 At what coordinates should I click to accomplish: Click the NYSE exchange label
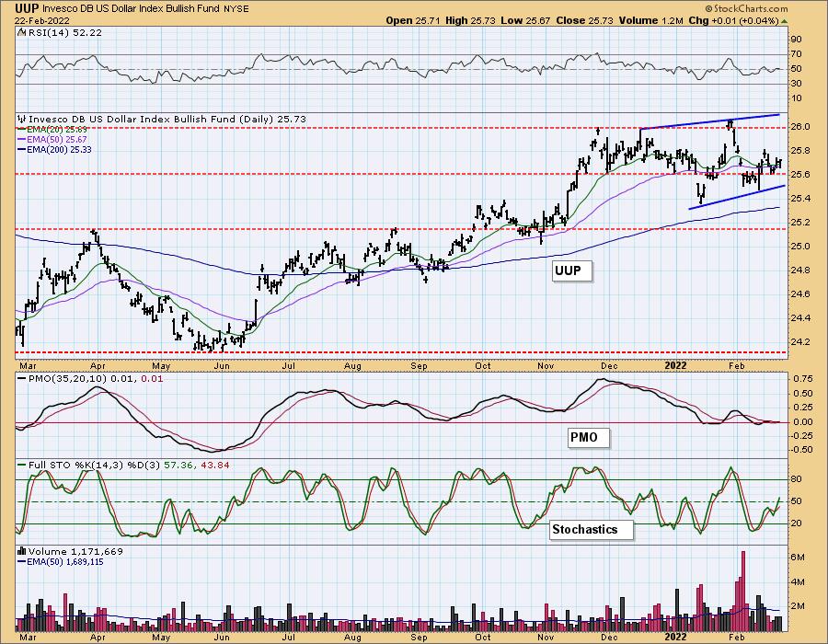[x=238, y=8]
